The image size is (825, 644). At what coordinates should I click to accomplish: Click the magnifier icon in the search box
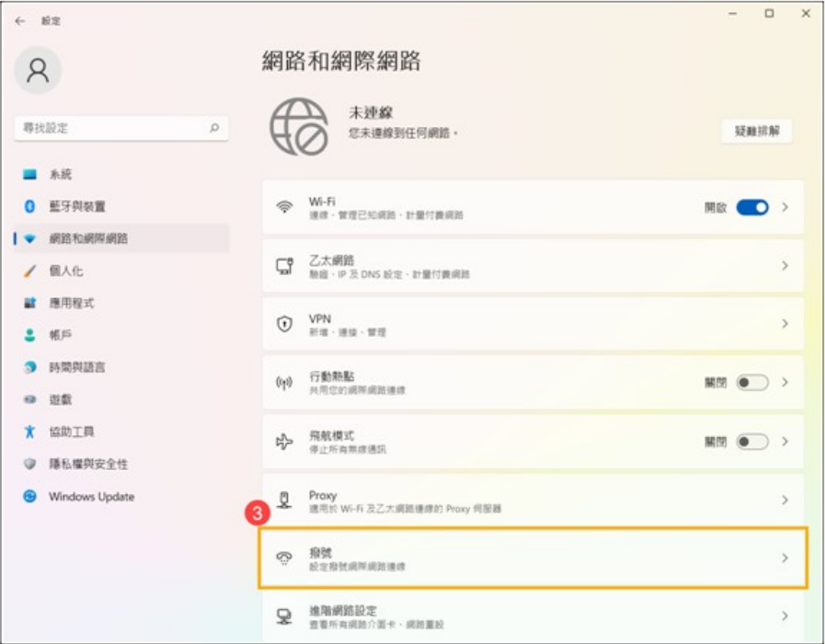pyautogui.click(x=214, y=128)
